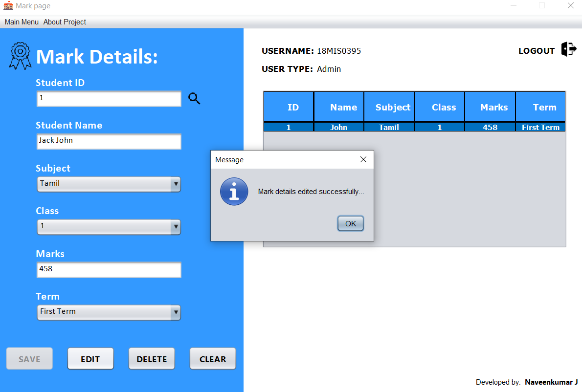Open the Class dropdown list
This screenshot has height=392, width=582.
[x=176, y=227]
